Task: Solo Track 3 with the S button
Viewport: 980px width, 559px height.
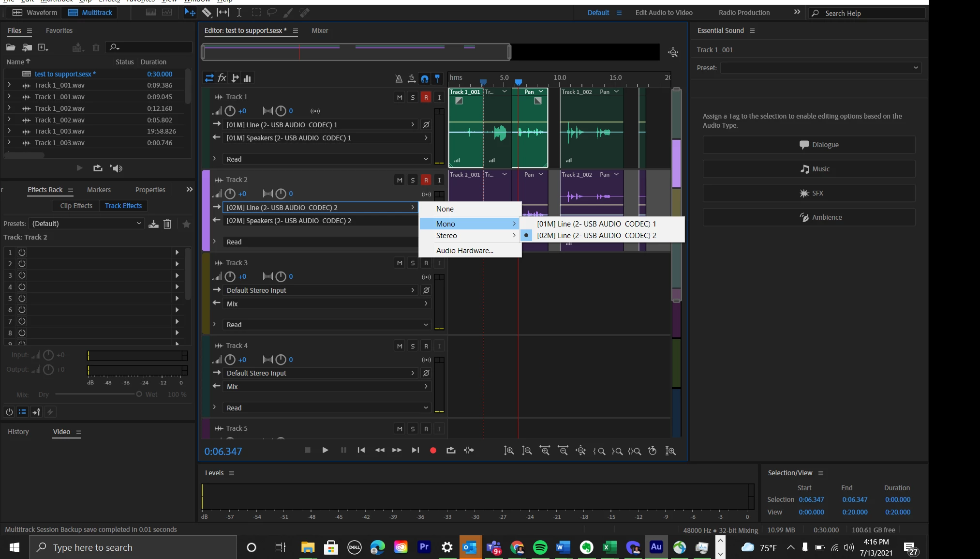Action: 413,263
